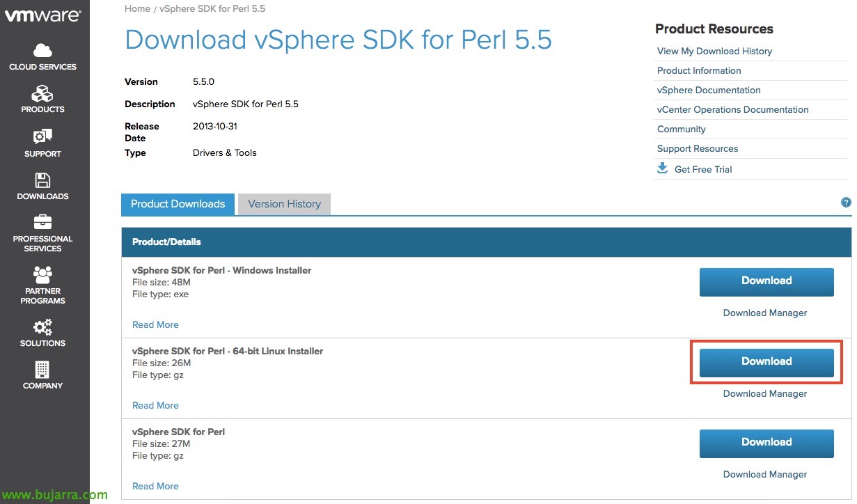This screenshot has width=857, height=504.
Task: Click the File type: exe text
Action: pos(160,294)
